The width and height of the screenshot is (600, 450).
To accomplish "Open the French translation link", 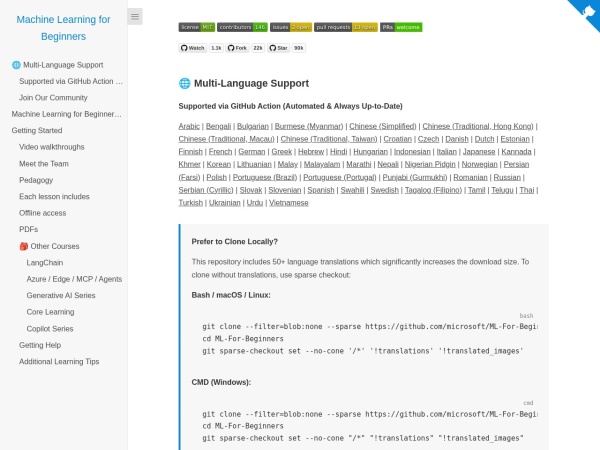I will click(220, 152).
